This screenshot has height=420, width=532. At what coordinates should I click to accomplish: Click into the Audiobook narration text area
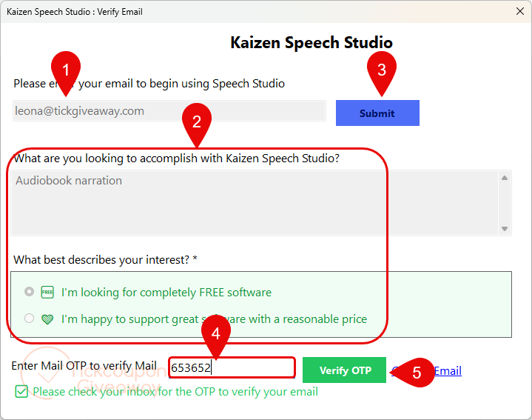tap(255, 203)
